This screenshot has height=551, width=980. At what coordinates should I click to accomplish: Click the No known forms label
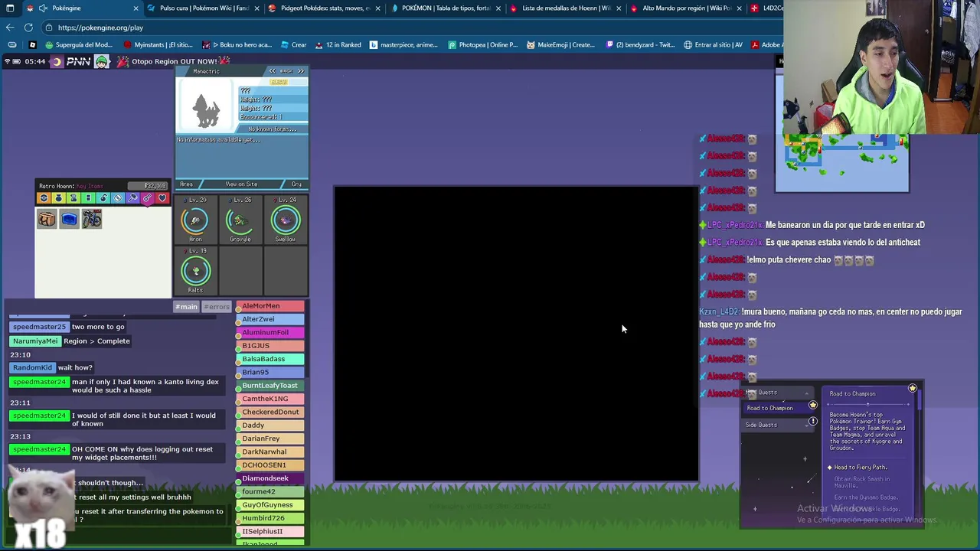[273, 129]
